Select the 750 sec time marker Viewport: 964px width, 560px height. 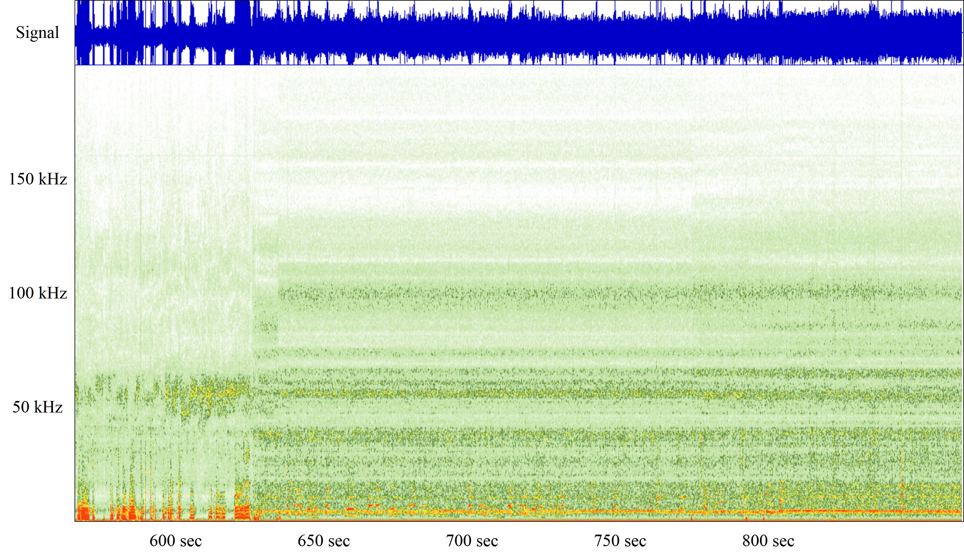620,541
